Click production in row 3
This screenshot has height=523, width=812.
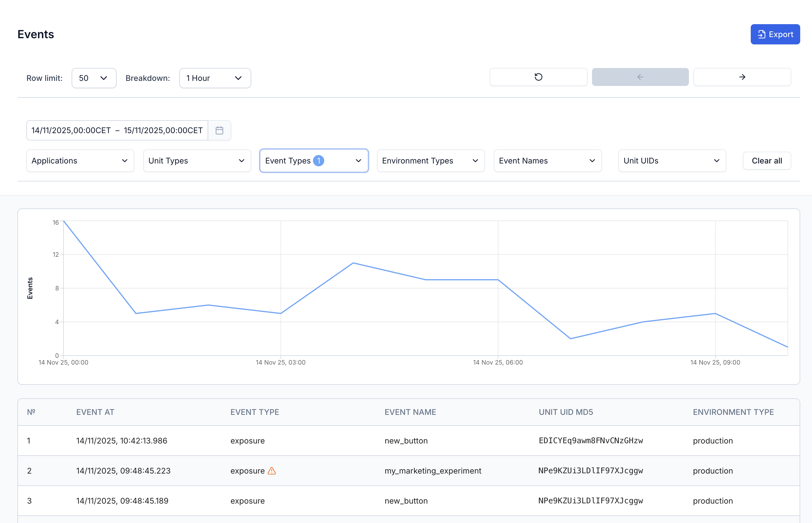(x=713, y=501)
